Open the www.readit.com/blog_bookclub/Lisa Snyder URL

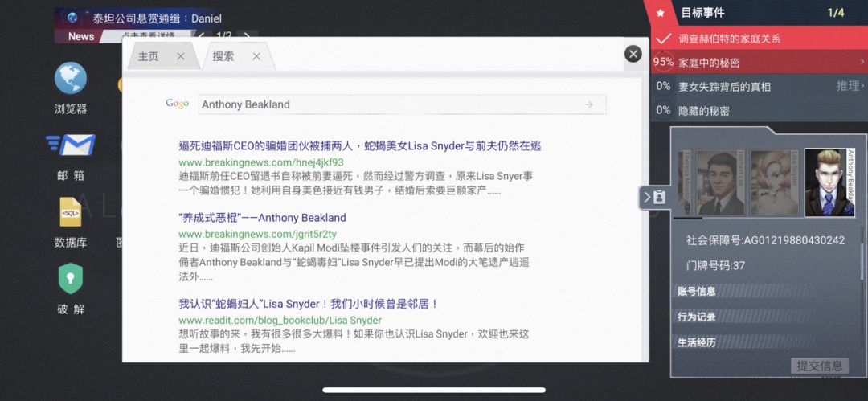[x=280, y=320]
